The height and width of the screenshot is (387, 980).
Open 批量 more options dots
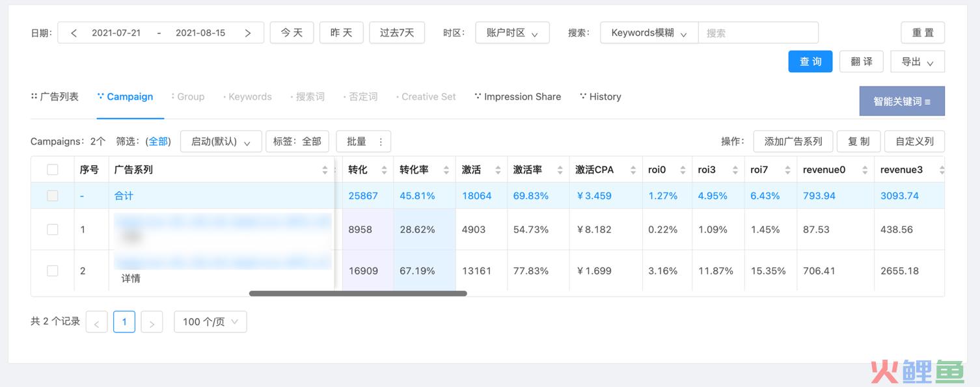click(x=381, y=142)
